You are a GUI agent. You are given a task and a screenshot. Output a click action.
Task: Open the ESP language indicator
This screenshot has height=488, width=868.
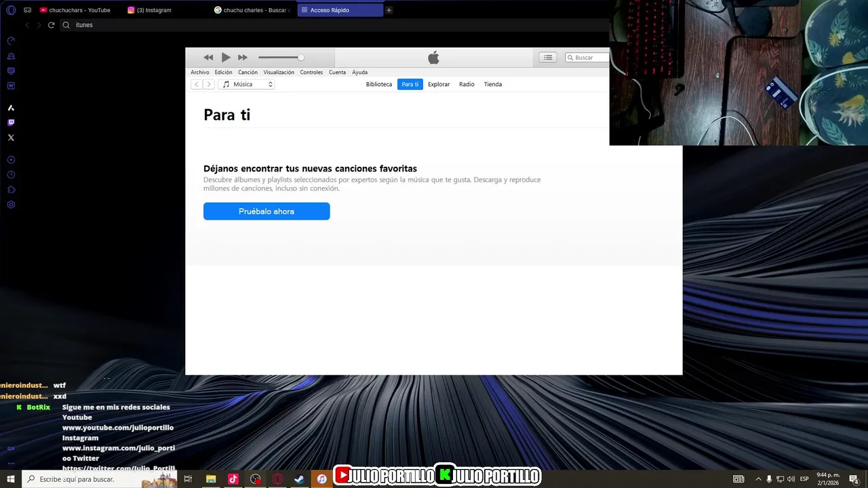805,479
